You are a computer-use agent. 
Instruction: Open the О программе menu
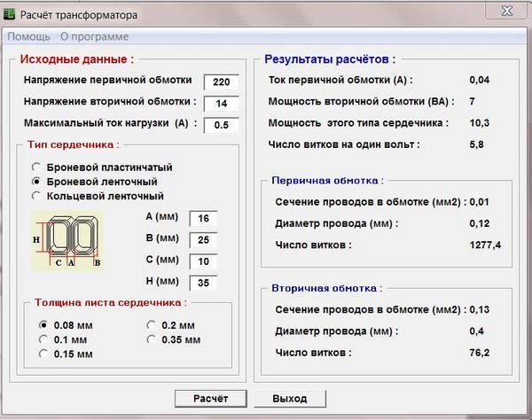[94, 36]
